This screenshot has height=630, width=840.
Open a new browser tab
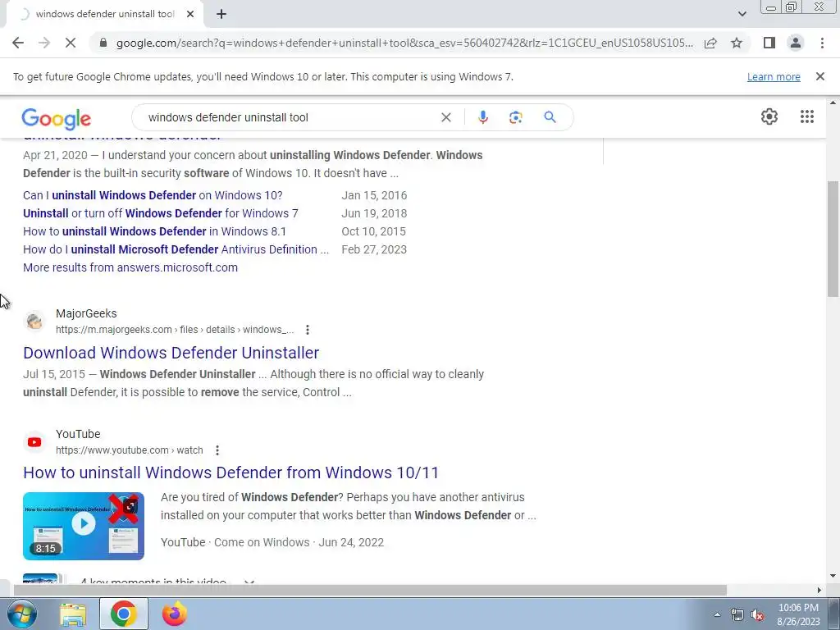pos(221,15)
